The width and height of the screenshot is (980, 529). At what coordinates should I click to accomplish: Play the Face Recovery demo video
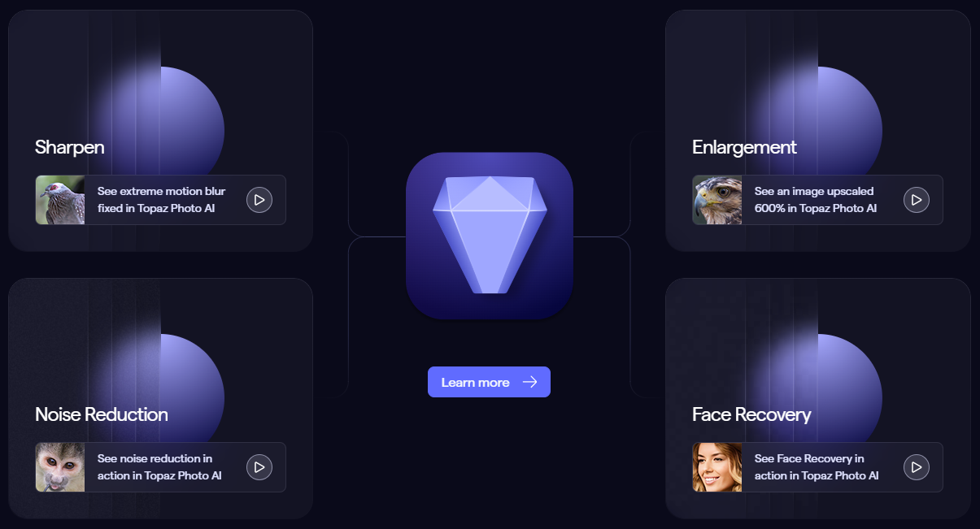coord(917,467)
